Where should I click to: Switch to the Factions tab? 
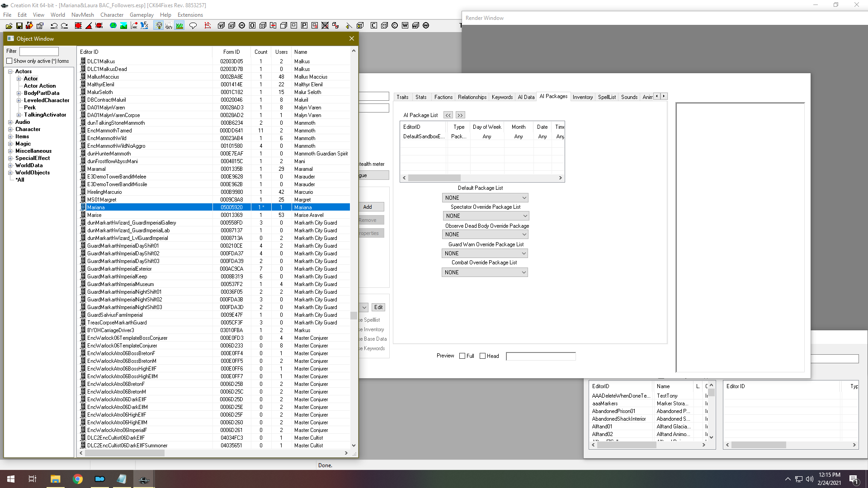tap(443, 97)
